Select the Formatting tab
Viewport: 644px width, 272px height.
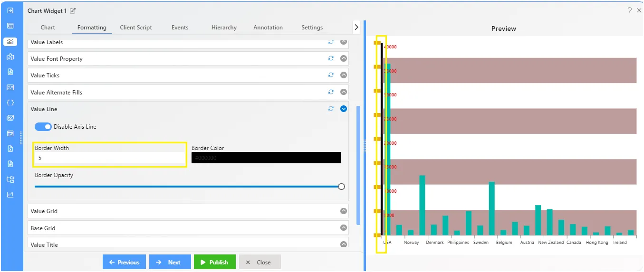[92, 28]
